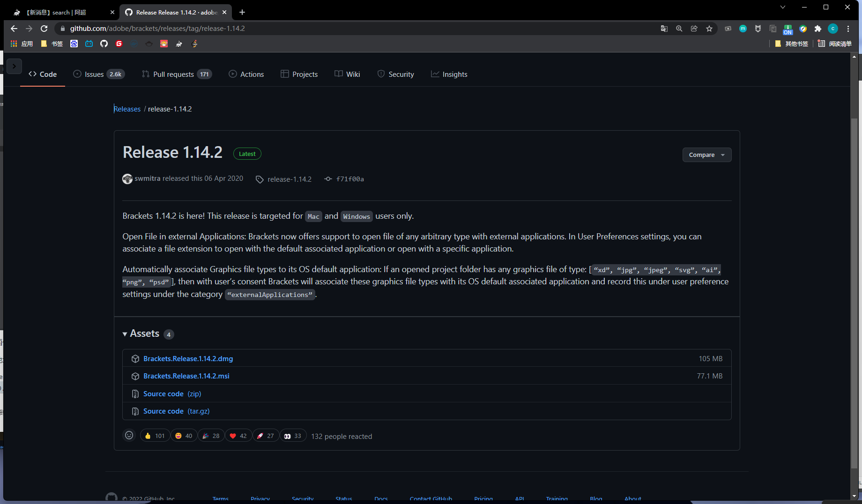Click the '132 people reacted' text

(342, 436)
